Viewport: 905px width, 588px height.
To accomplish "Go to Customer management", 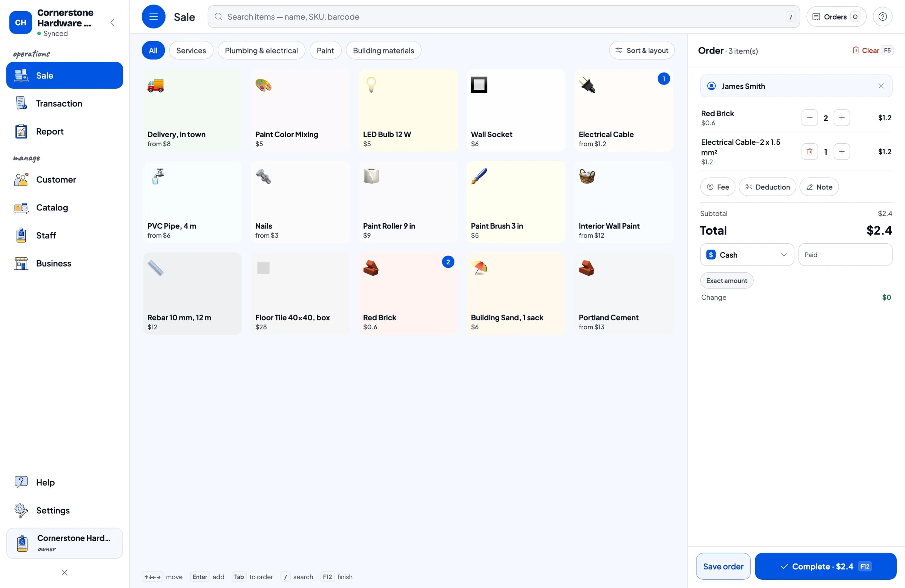I will (64, 180).
